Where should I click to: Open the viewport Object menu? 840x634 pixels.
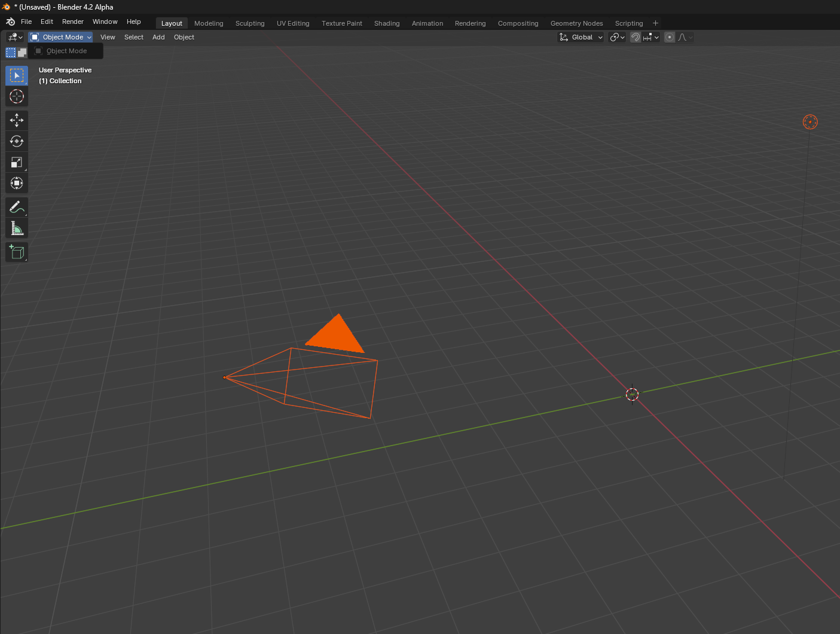184,37
